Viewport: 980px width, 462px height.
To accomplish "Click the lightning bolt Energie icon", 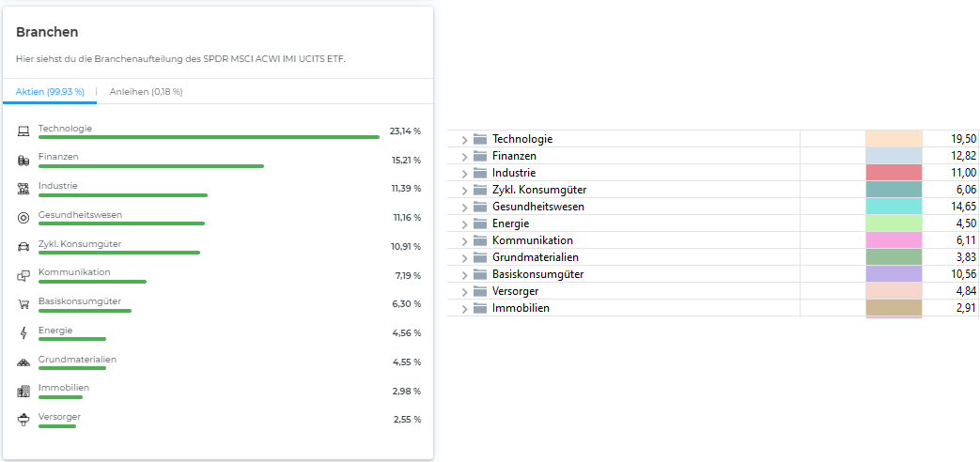I will 23,333.
